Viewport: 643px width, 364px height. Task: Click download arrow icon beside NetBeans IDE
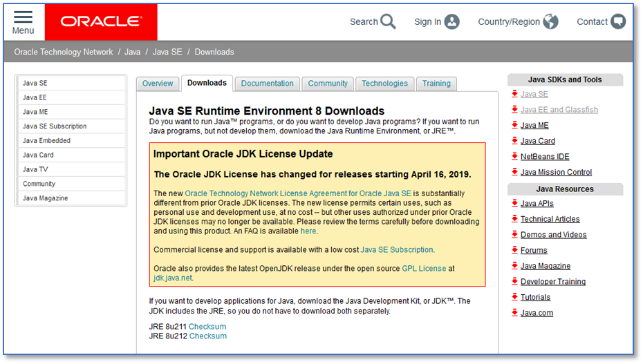coord(514,156)
